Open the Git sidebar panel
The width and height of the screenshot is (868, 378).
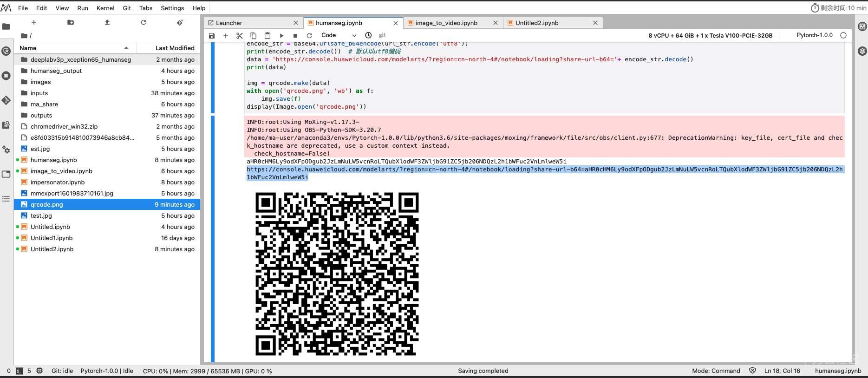(6, 100)
